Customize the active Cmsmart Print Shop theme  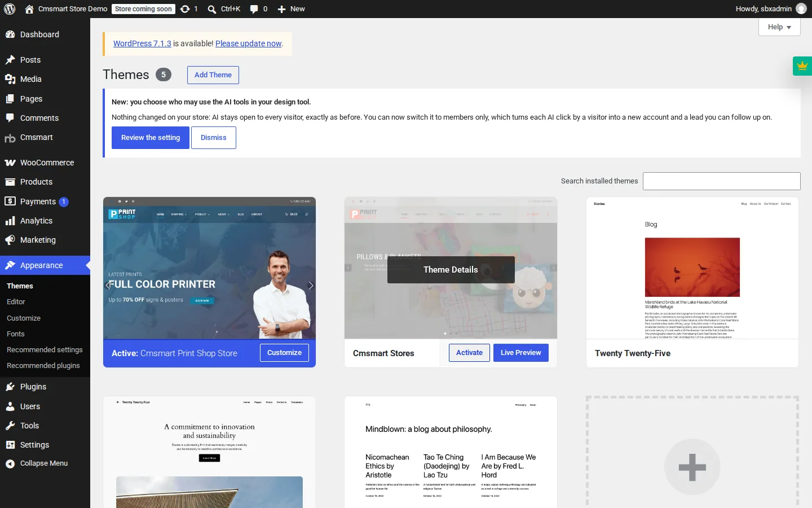click(x=284, y=353)
